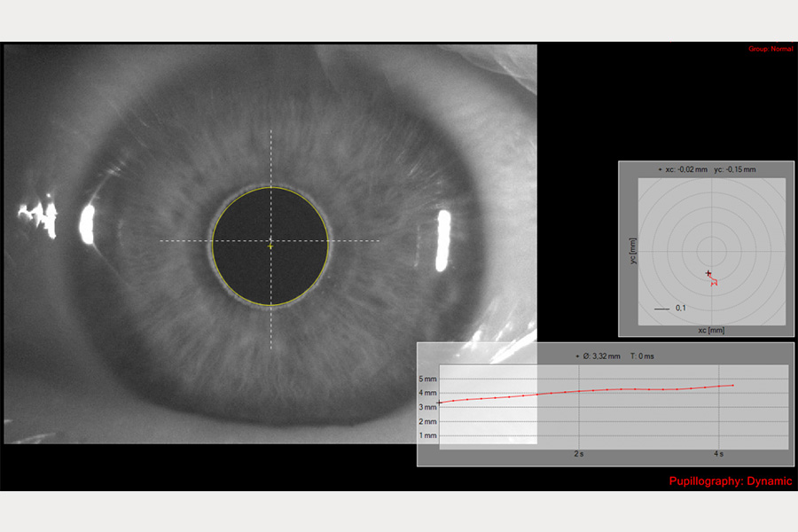Click the "0,1" scale legend value
798x532 pixels.
tap(680, 308)
